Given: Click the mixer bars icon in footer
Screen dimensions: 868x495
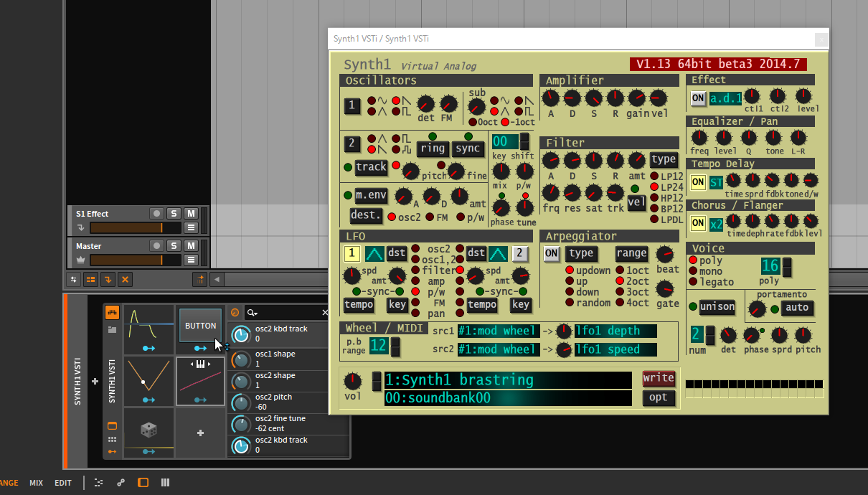Looking at the screenshot, I should pyautogui.click(x=165, y=483).
